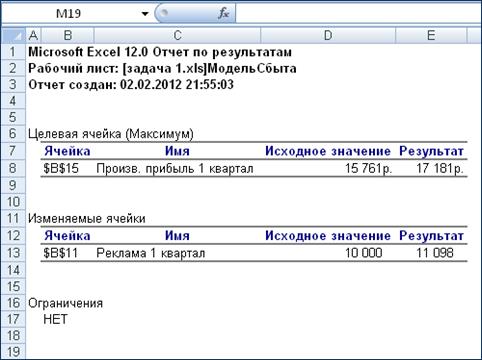Select row 16 header

(13, 303)
